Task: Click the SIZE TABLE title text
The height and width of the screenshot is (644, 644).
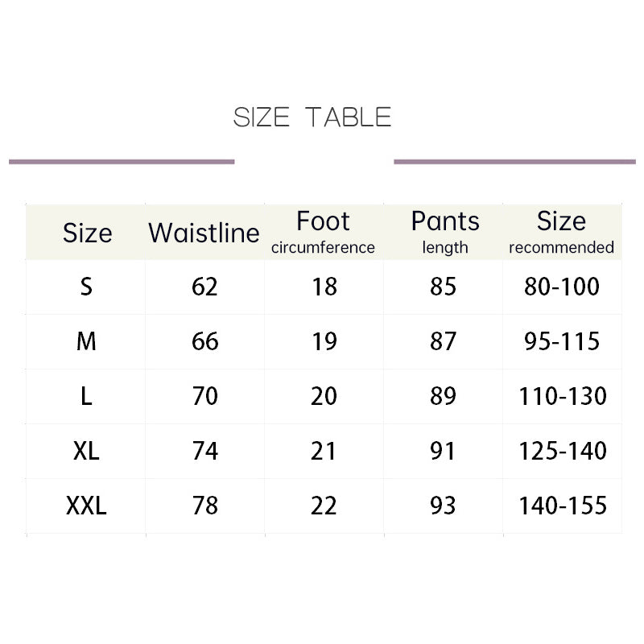Action: point(312,118)
